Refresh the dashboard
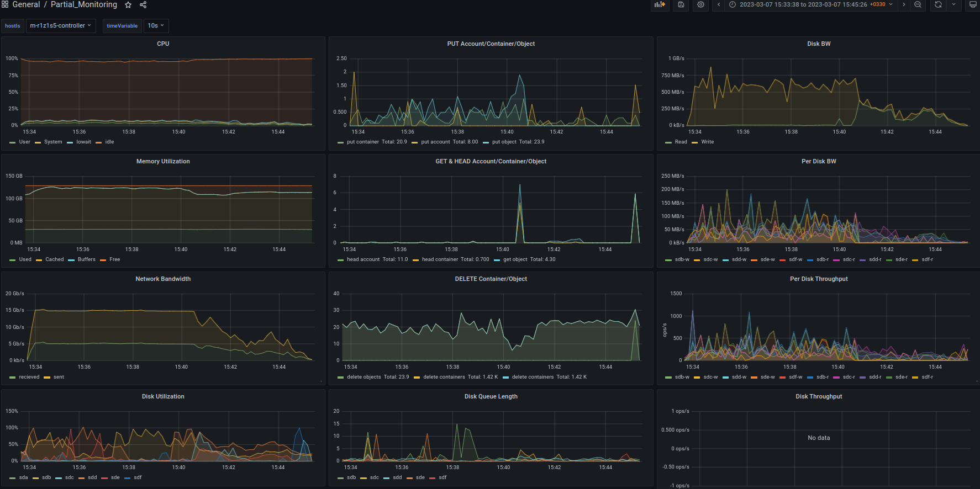 (x=938, y=4)
